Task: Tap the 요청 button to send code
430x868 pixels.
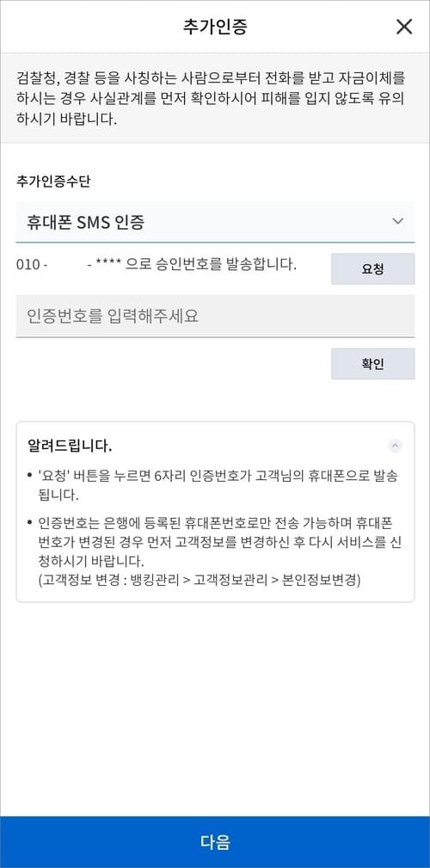Action: [x=373, y=269]
